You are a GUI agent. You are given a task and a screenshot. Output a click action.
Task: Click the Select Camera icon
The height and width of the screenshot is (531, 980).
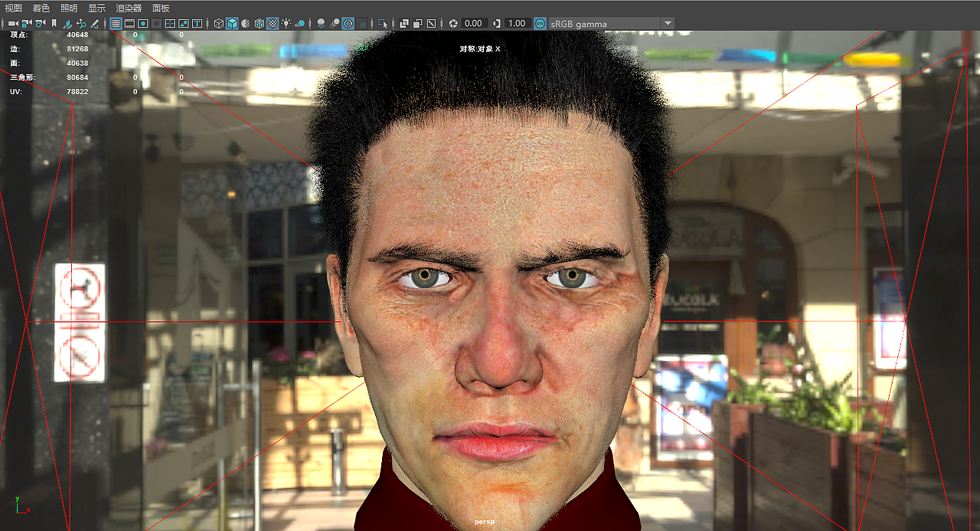(13, 23)
